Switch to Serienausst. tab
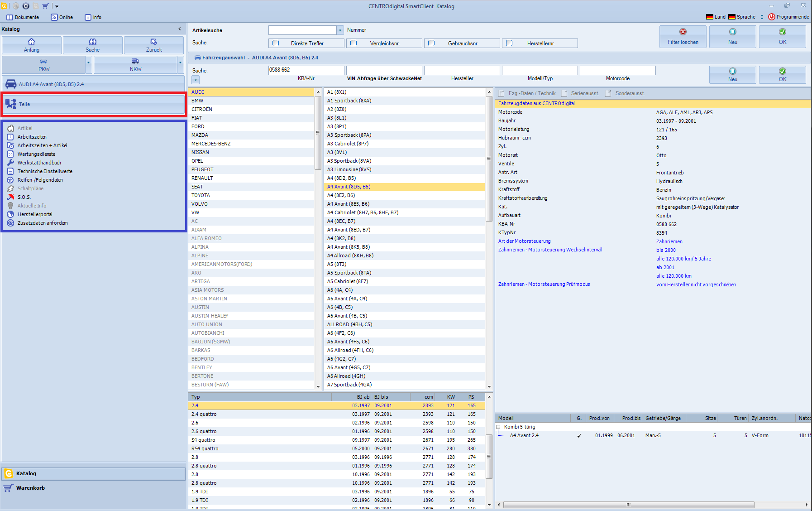The height and width of the screenshot is (511, 812). coord(580,93)
